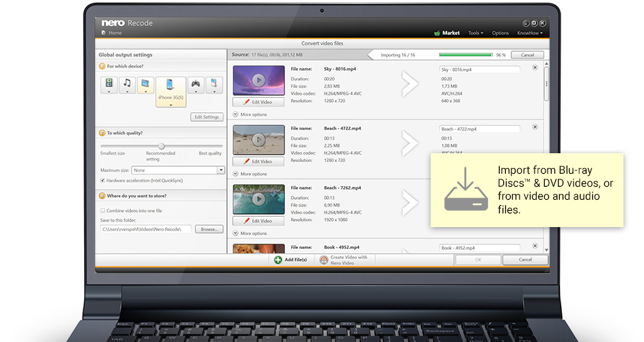Click the quality slider handle

(161, 146)
